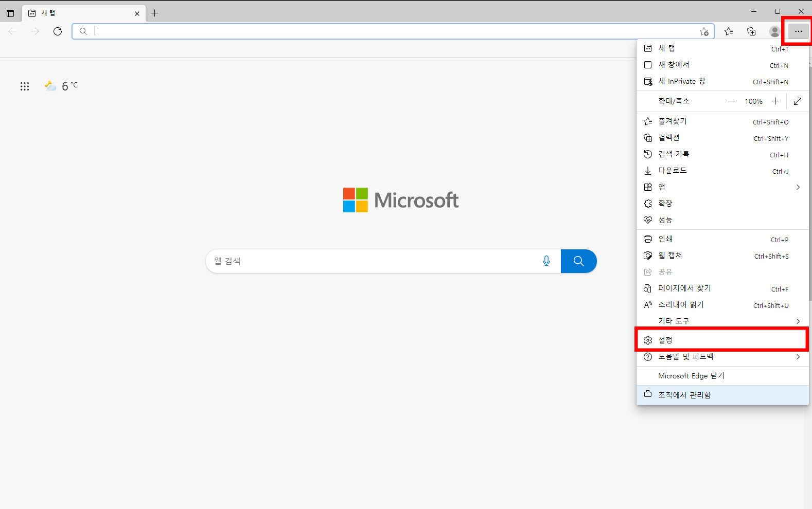Screen dimensions: 812x509
Task: Click the voice search microphone icon
Action: (546, 261)
